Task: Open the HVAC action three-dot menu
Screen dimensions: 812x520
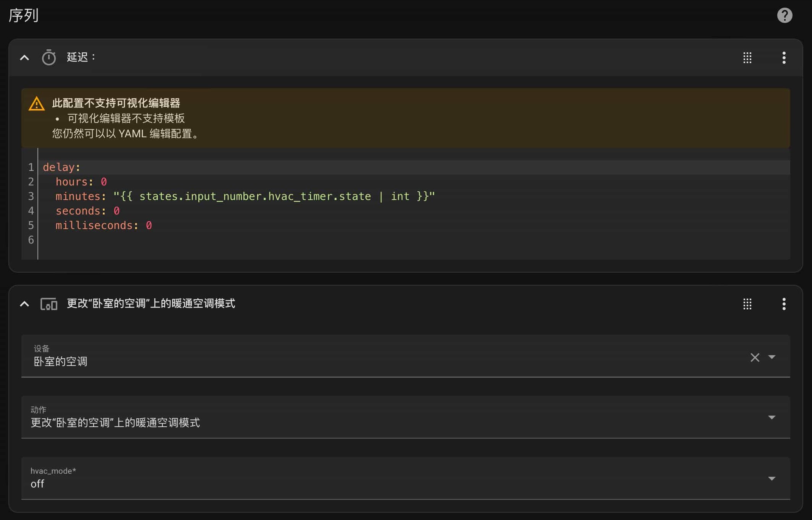Action: click(x=784, y=304)
